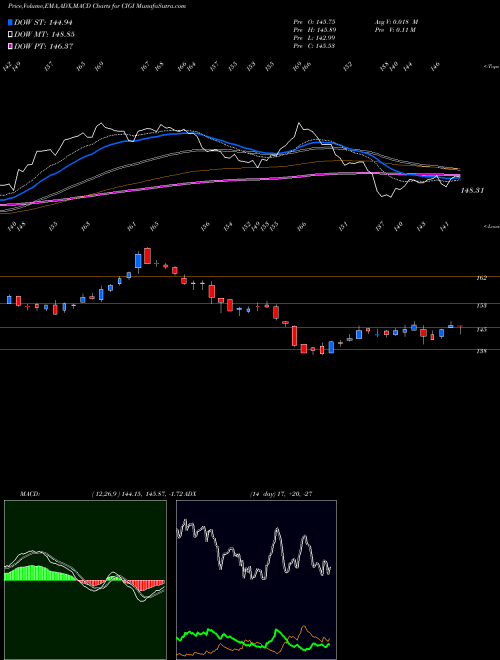Image resolution: width=500 pixels, height=660 pixels.
Task: Click the white DOW MT legend swatch
Action: 10,35
